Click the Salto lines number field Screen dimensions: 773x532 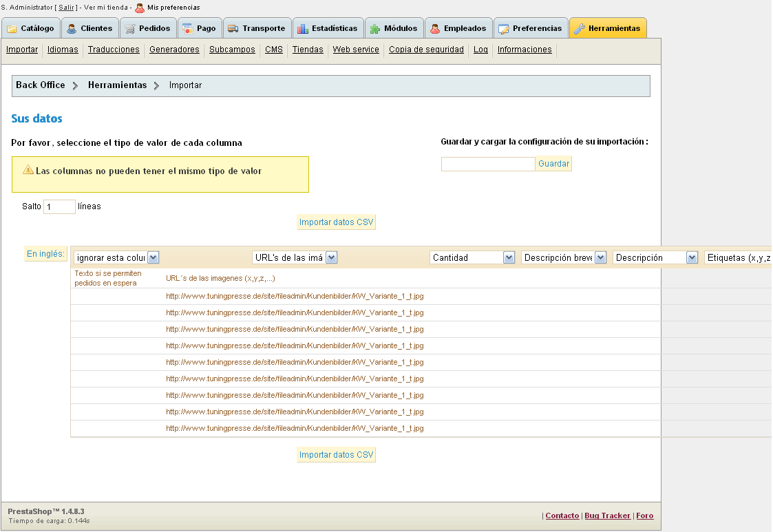coord(59,206)
